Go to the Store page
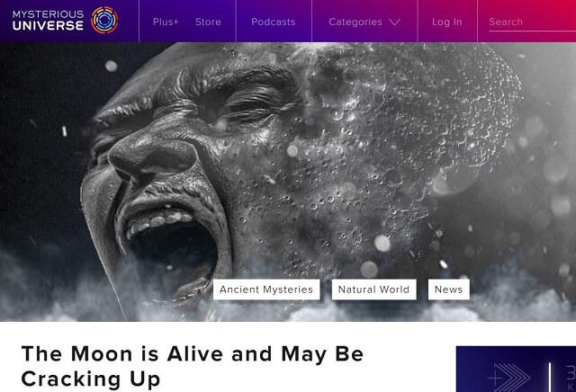Viewport: 576px width, 392px height. point(208,22)
